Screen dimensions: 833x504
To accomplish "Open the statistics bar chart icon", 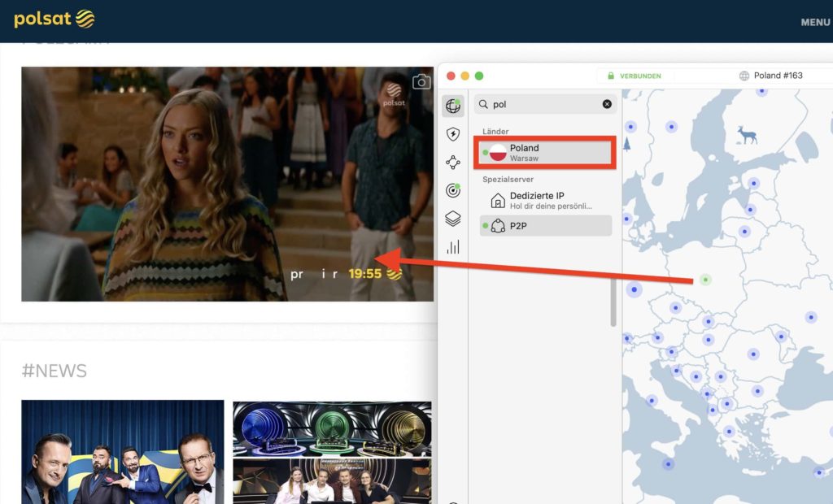I will (x=453, y=246).
